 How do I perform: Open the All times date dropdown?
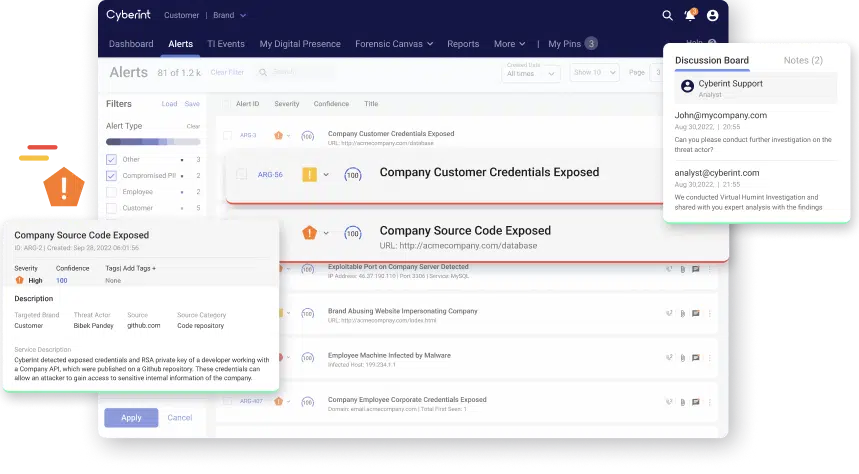pyautogui.click(x=530, y=73)
